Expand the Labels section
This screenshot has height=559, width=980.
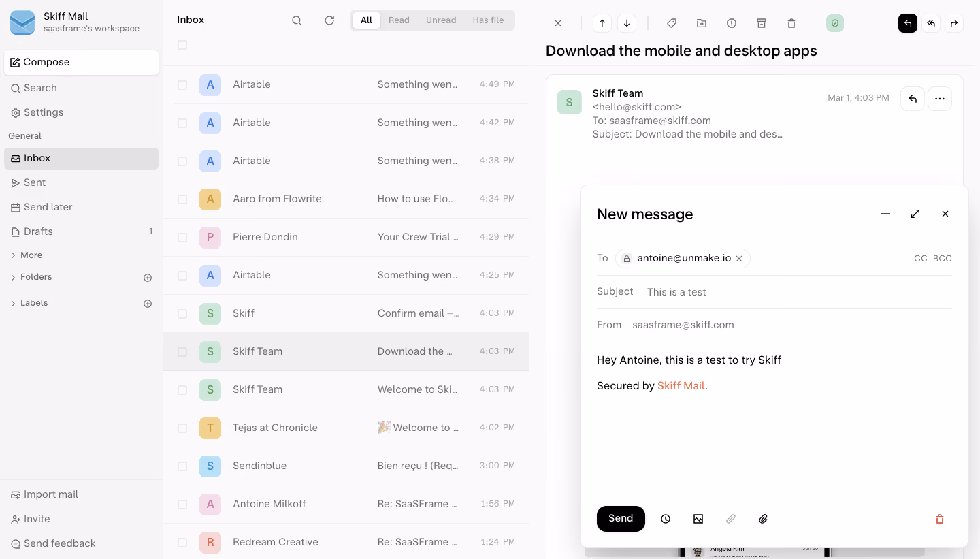pos(29,303)
